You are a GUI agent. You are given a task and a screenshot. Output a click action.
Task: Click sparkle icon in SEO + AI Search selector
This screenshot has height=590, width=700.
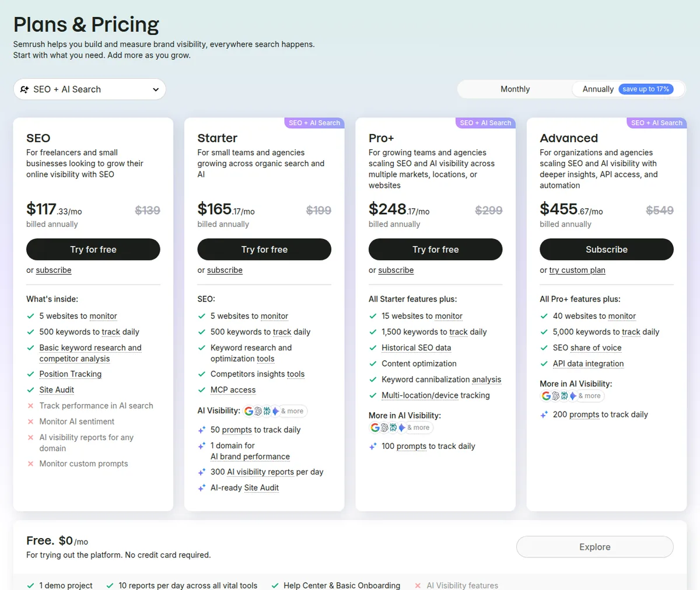[24, 89]
